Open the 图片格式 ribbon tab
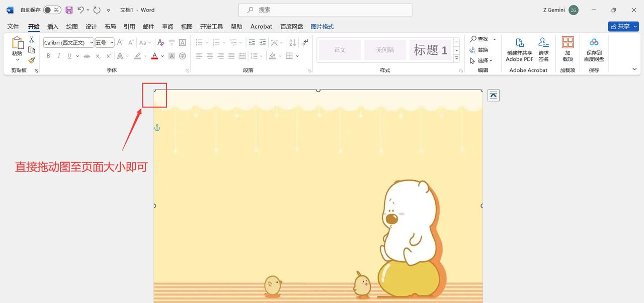The height and width of the screenshot is (303, 644). (322, 26)
